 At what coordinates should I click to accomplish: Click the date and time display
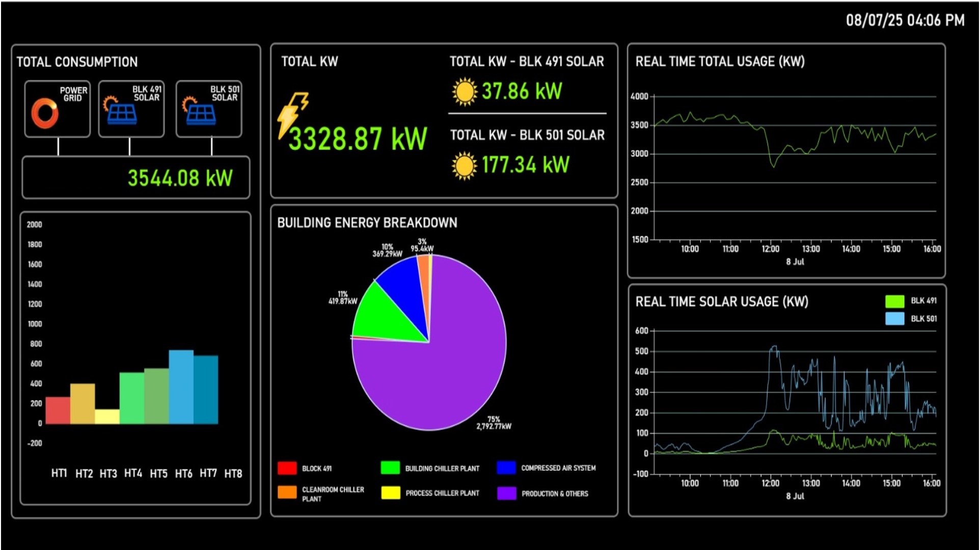pyautogui.click(x=905, y=20)
